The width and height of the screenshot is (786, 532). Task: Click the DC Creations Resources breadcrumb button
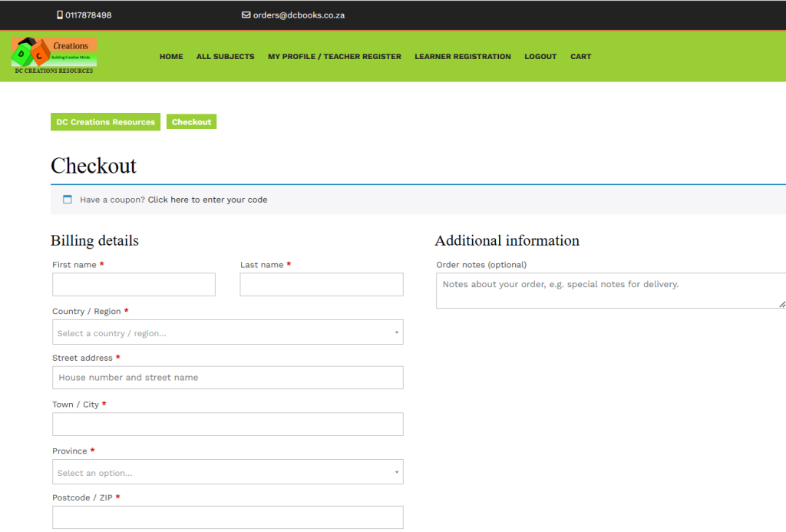coord(105,121)
